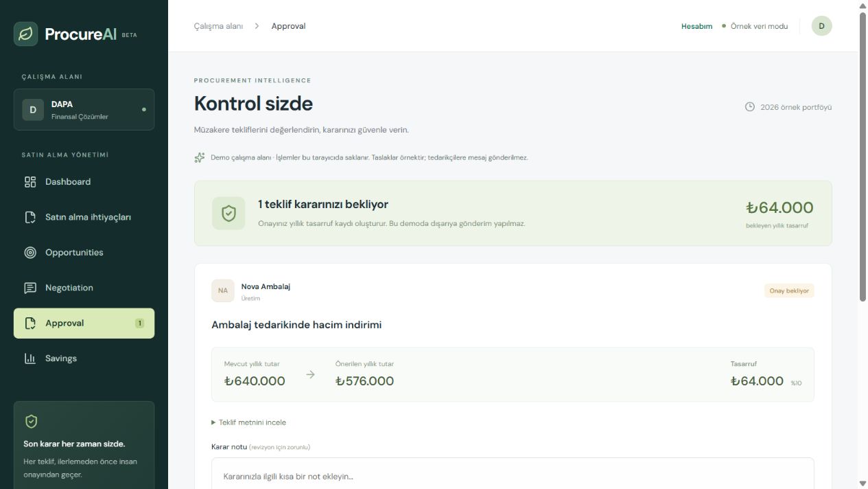Go to Satın alma ihtiyaçları page

coord(84,217)
